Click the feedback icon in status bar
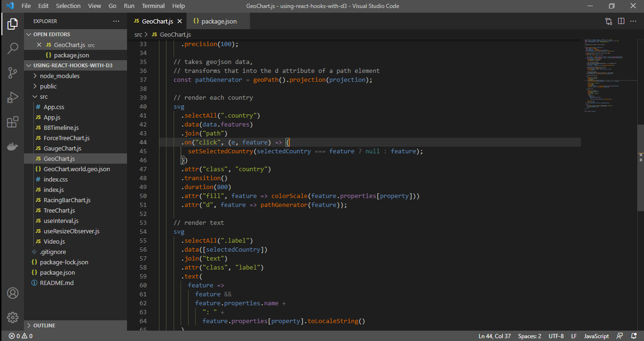Viewport: 644px width, 341px height. coord(620,336)
